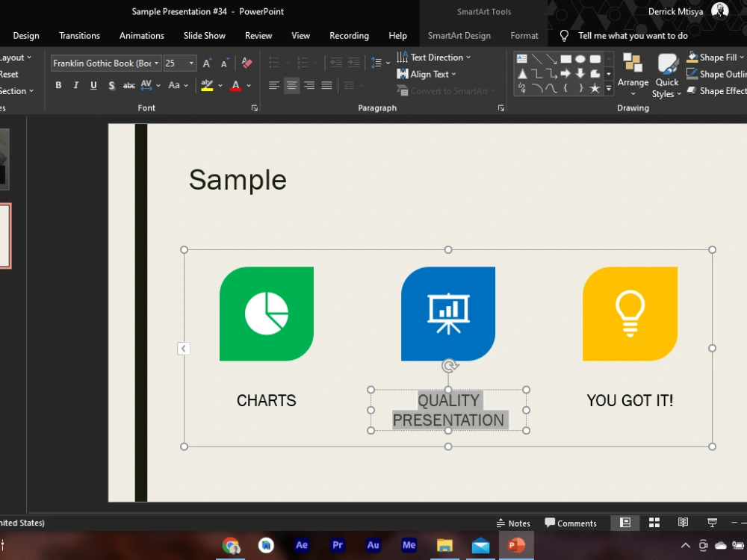Expand the Font Color dropdown arrow
The image size is (747, 560).
[x=247, y=85]
